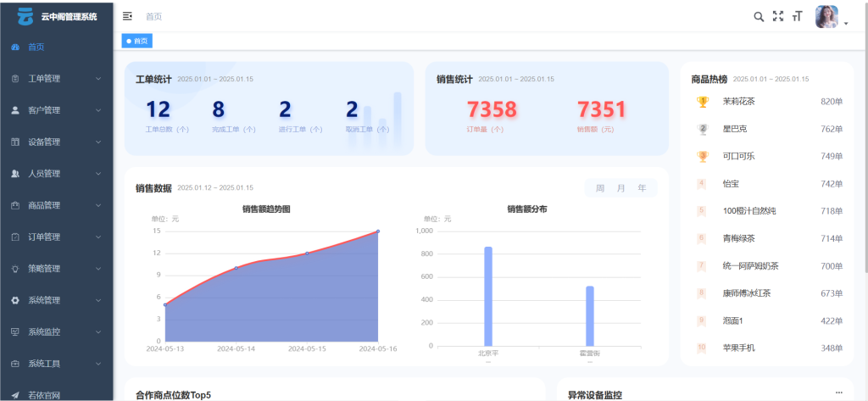Image resolution: width=868 pixels, height=401 pixels.
Task: Switch sales data to 月 view
Action: [621, 188]
